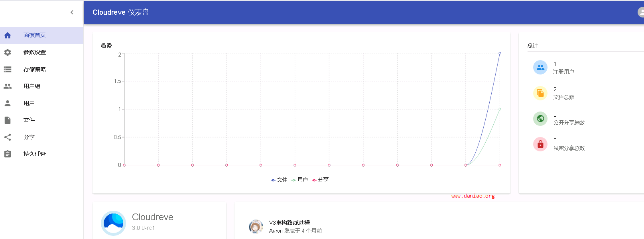This screenshot has width=644, height=239.
Task: Click Aaron's avatar on the post
Action: tap(256, 227)
